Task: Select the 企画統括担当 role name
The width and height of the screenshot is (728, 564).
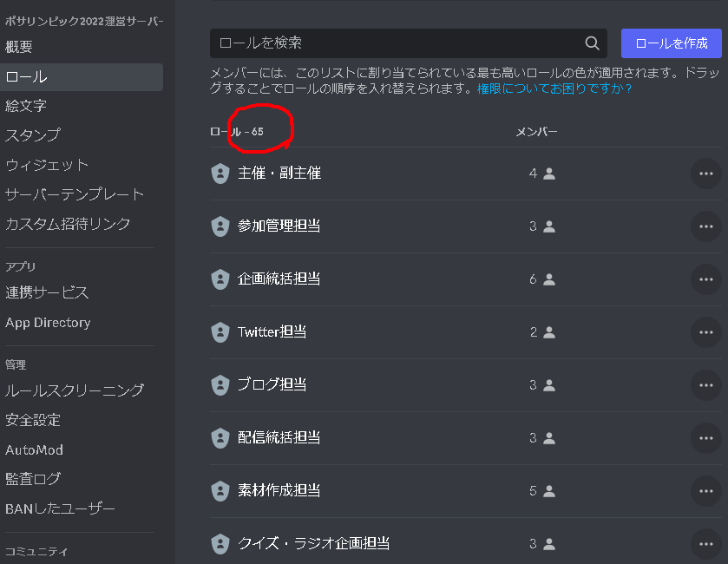Action: click(x=279, y=279)
